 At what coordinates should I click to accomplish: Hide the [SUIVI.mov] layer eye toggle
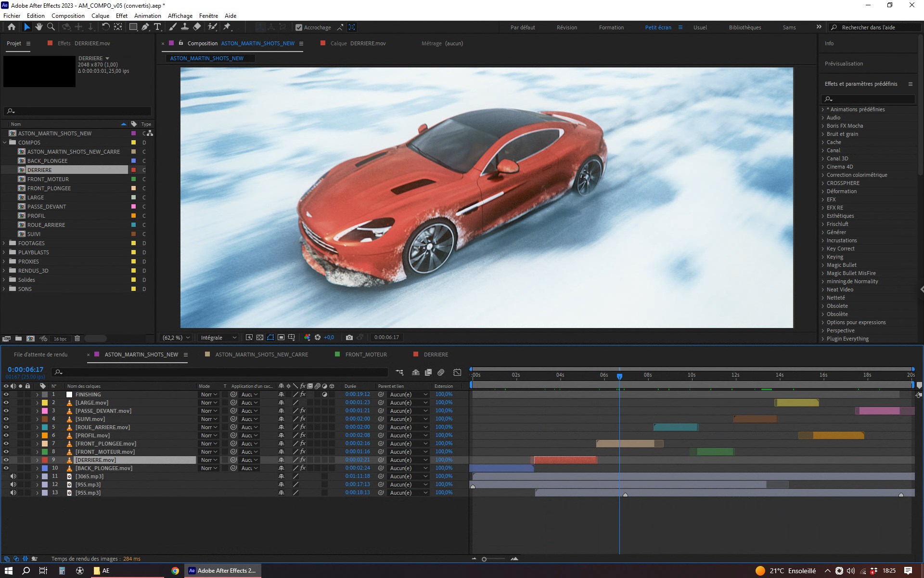pyautogui.click(x=6, y=419)
